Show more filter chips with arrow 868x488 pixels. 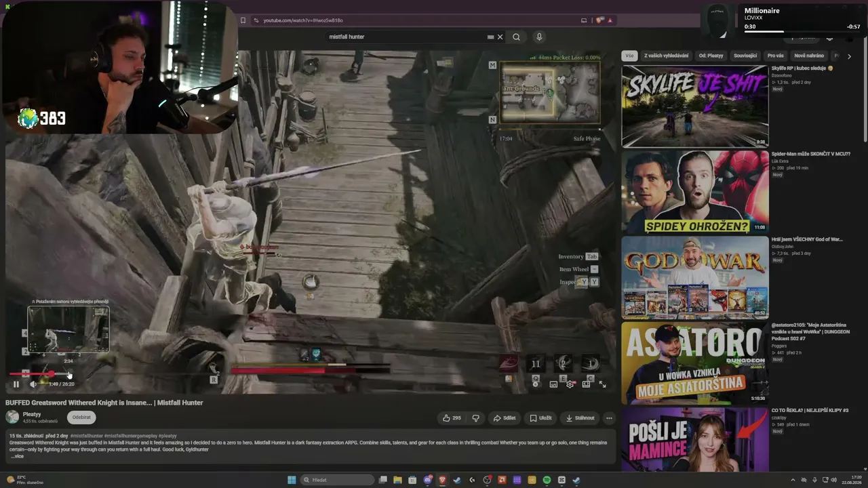[849, 56]
